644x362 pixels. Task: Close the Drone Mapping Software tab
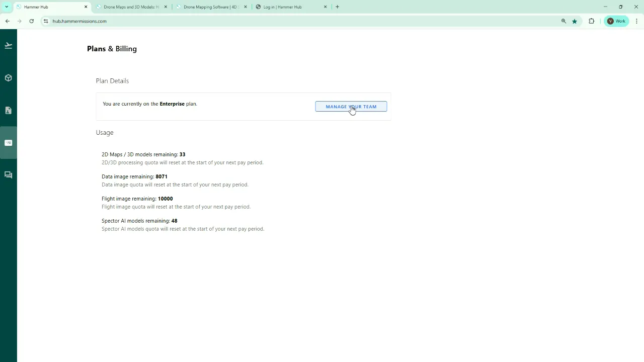[x=246, y=7]
